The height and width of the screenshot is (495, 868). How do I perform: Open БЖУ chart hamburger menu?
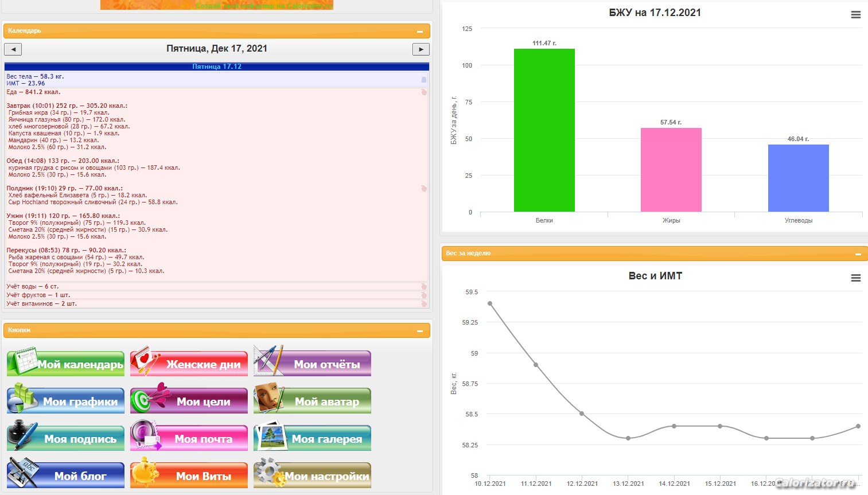pos(855,15)
